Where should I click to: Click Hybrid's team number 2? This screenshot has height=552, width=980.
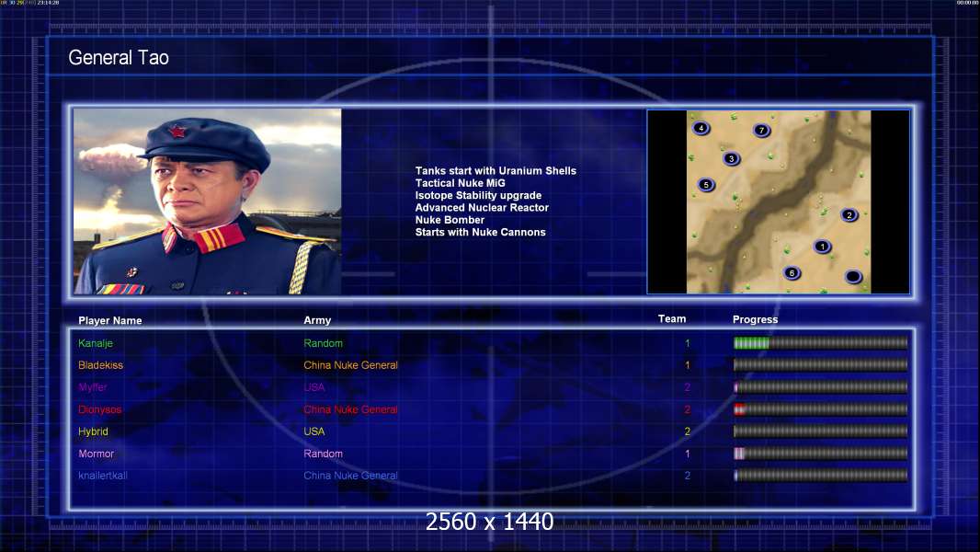click(x=688, y=431)
